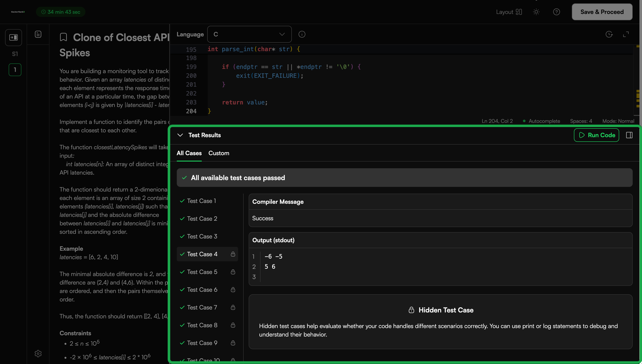Open the help question mark icon
The width and height of the screenshot is (642, 364).
[556, 12]
